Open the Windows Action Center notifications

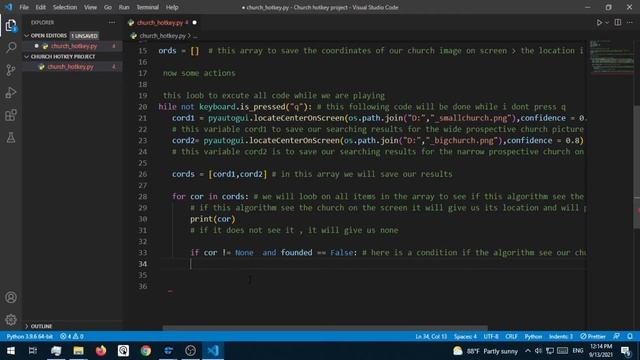(x=626, y=351)
